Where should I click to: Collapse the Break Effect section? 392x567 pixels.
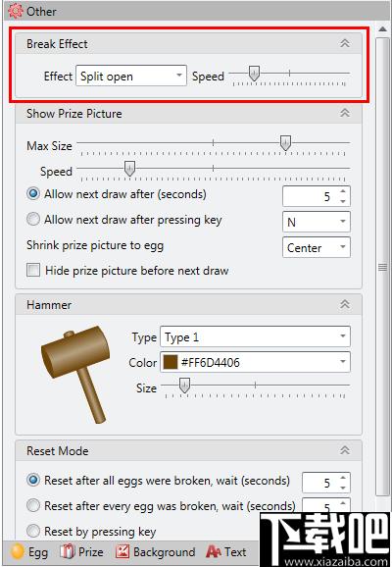(345, 43)
